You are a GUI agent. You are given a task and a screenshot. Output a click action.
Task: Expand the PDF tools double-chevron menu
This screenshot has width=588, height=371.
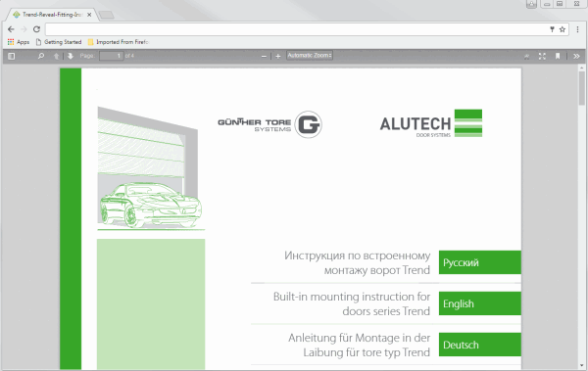[576, 56]
